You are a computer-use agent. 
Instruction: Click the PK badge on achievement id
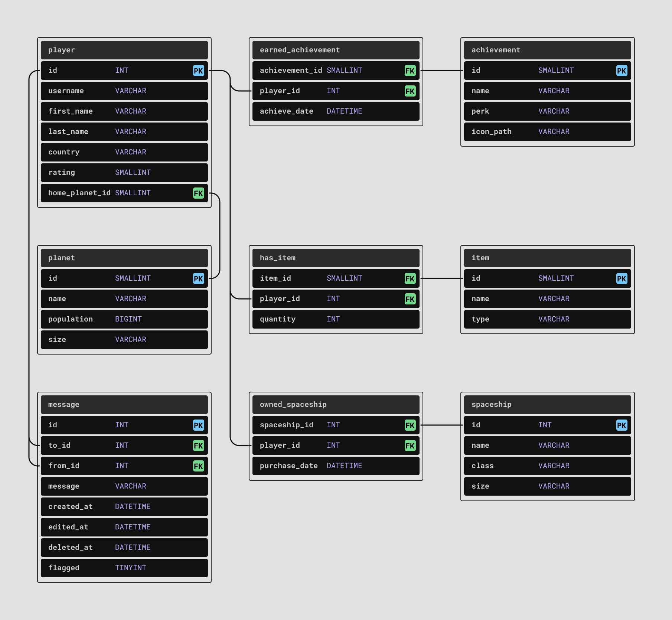(622, 71)
